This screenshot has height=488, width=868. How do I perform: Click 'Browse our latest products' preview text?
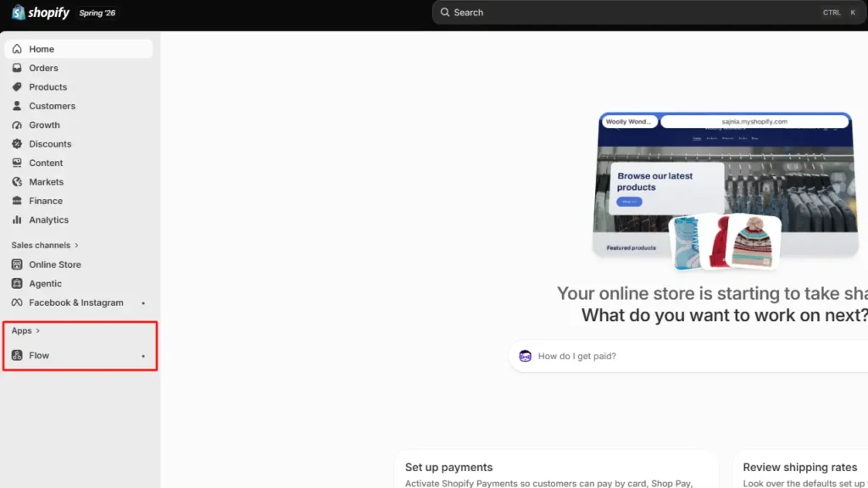[x=654, y=181]
